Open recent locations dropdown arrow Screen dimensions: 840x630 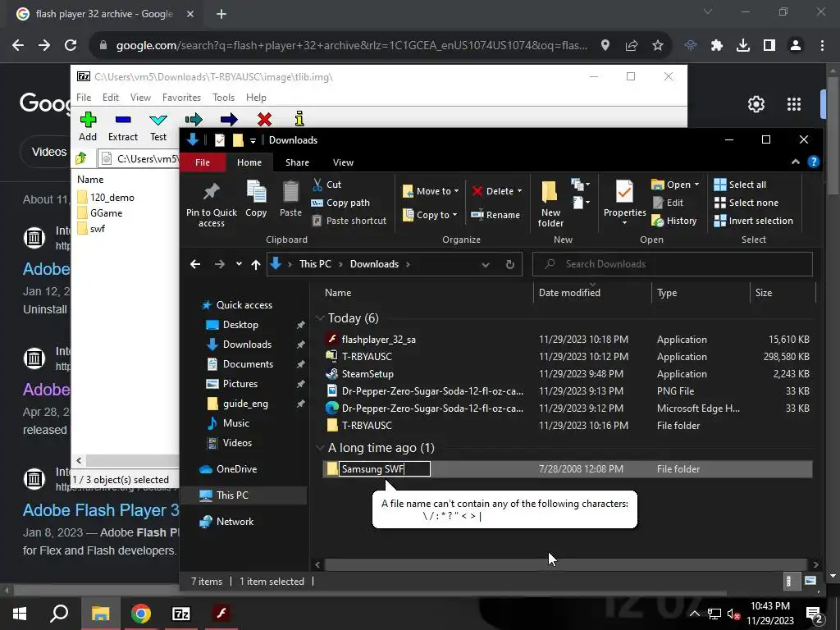click(x=239, y=264)
